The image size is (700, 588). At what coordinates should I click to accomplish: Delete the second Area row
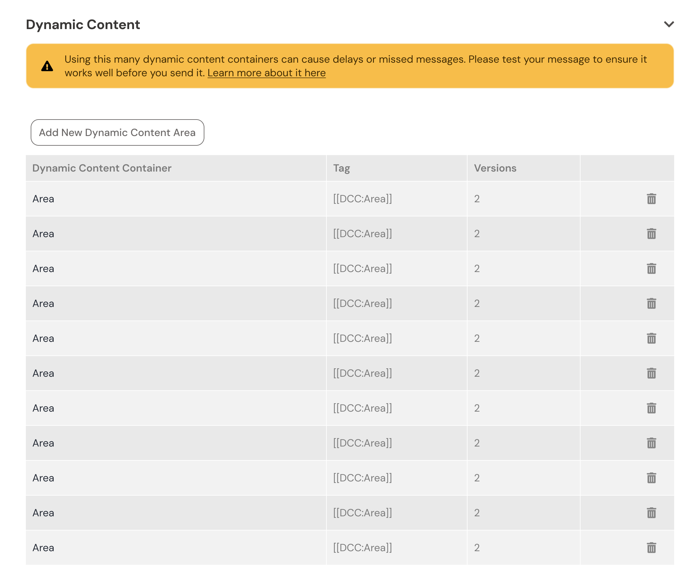click(651, 234)
